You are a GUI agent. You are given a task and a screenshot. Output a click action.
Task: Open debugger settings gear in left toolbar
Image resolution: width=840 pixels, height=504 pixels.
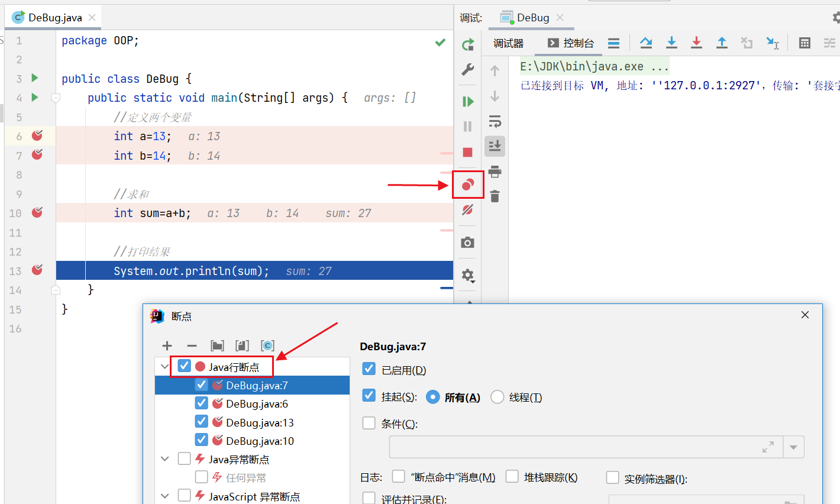coord(468,275)
